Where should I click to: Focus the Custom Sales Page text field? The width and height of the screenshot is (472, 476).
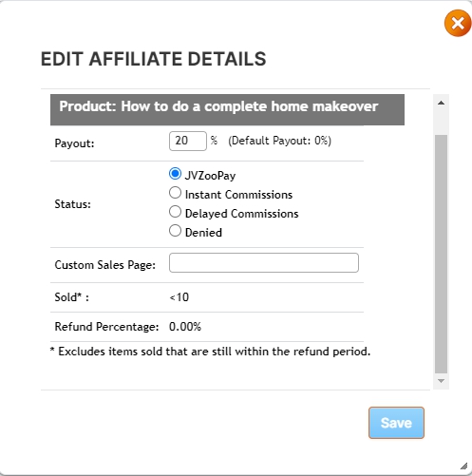[264, 262]
